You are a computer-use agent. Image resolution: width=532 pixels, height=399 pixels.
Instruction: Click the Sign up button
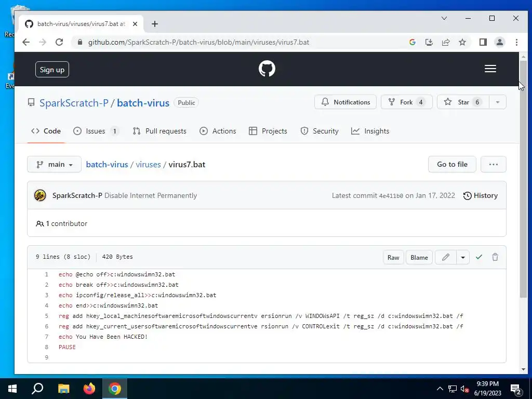52,70
